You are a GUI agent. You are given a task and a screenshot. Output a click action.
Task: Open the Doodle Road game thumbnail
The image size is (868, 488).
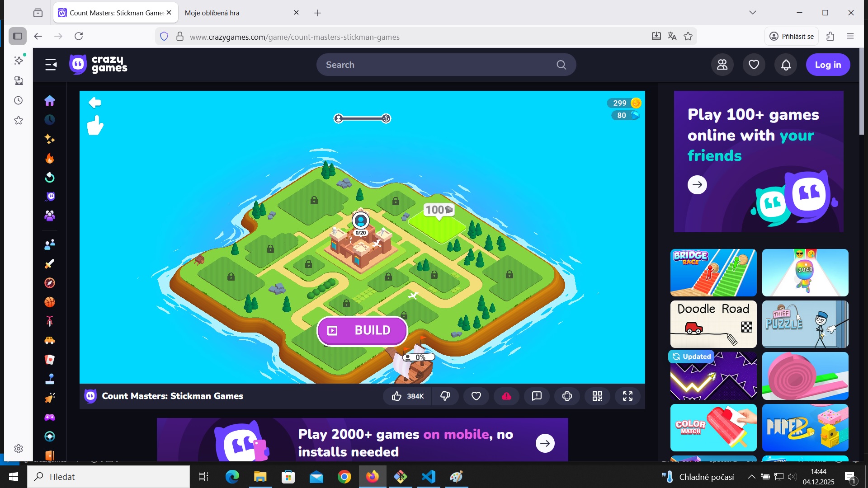click(713, 324)
